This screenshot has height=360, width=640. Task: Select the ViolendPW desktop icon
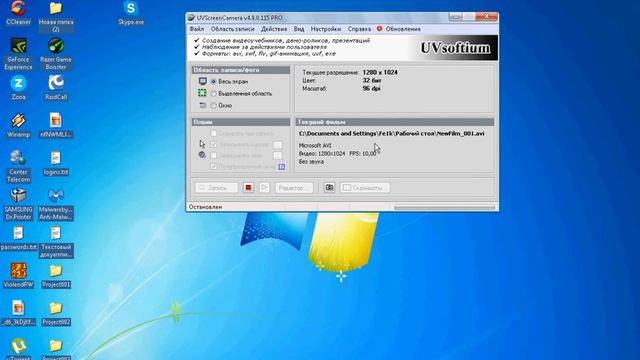(18, 276)
